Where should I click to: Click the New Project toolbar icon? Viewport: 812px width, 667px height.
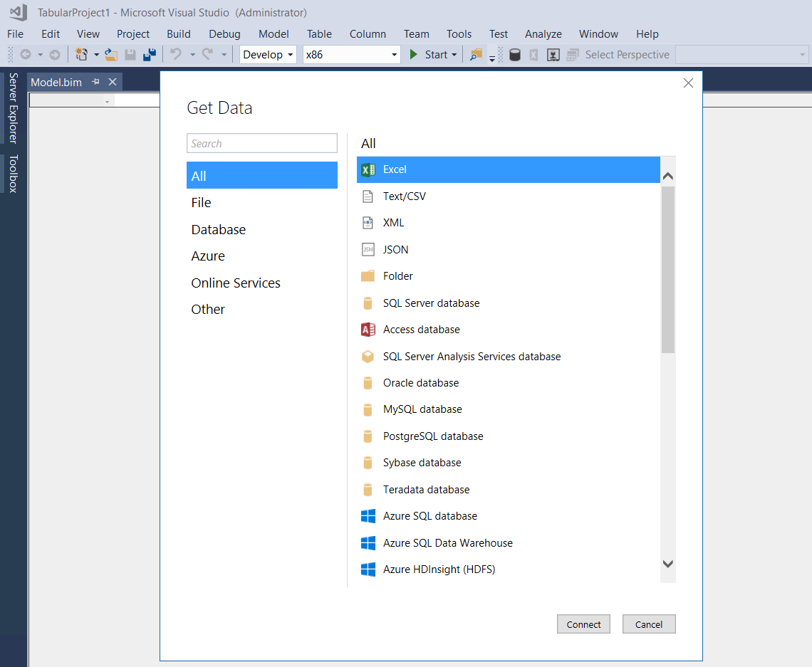tap(81, 54)
